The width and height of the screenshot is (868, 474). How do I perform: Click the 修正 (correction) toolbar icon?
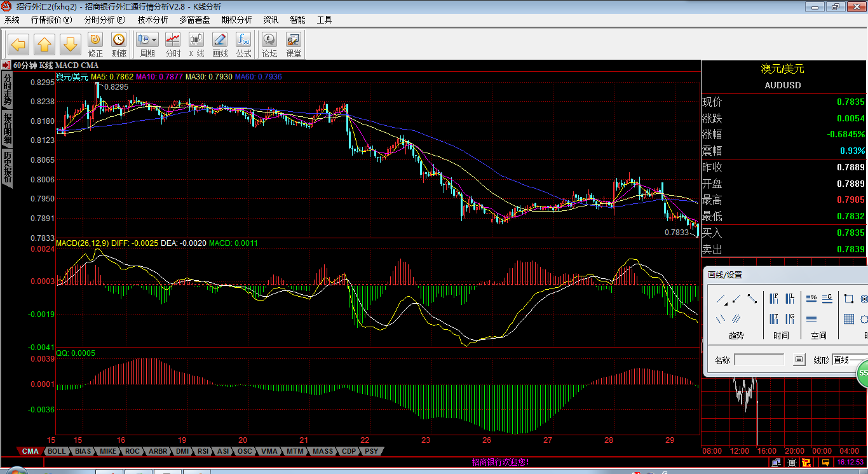coord(95,41)
